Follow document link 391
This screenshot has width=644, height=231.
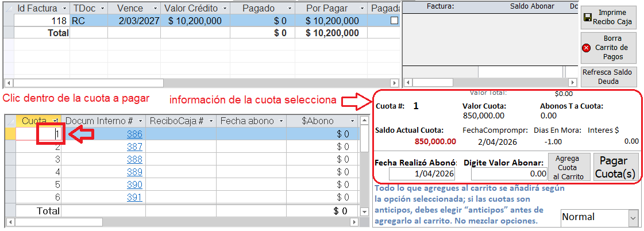tap(134, 197)
